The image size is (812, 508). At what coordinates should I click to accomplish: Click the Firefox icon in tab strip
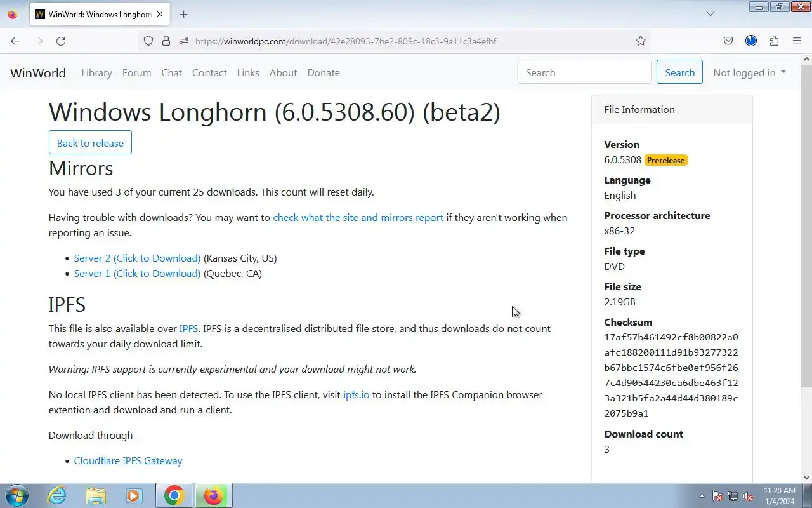pos(12,14)
